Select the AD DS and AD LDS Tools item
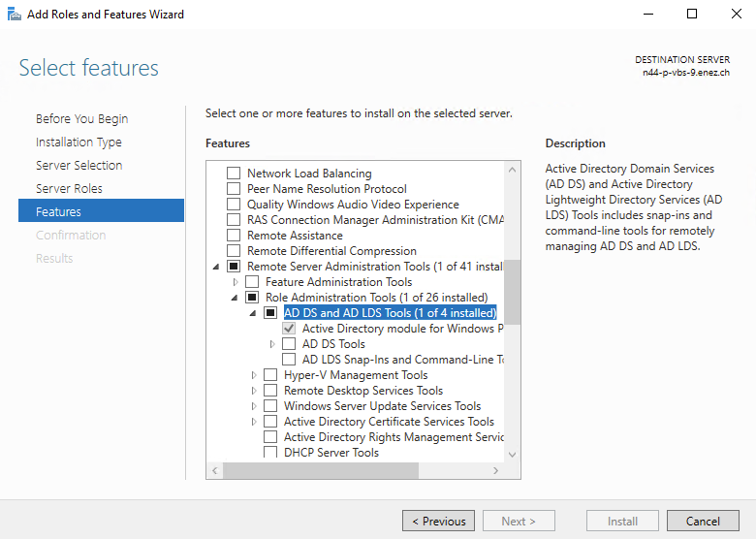Viewport: 756px width, 539px height. pos(390,313)
